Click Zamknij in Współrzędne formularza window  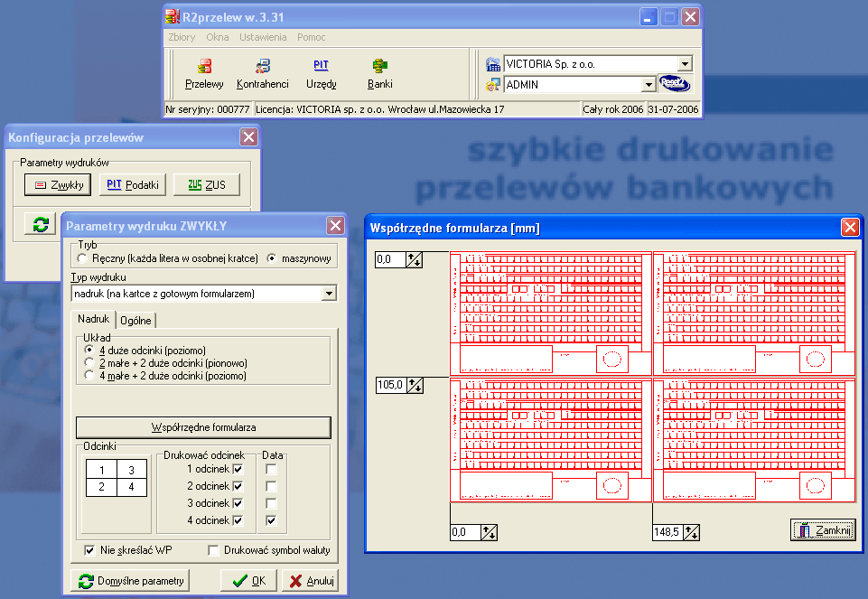823,530
